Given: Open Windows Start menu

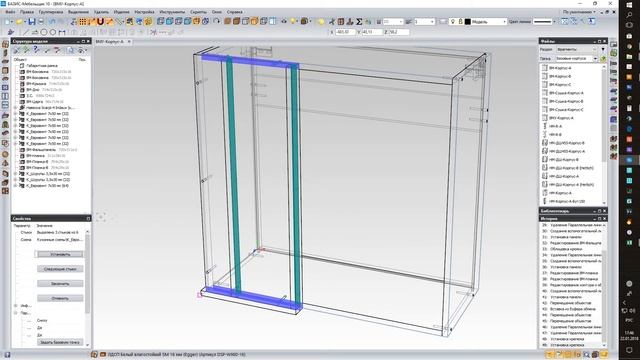Looking at the screenshot, I should click(629, 4).
